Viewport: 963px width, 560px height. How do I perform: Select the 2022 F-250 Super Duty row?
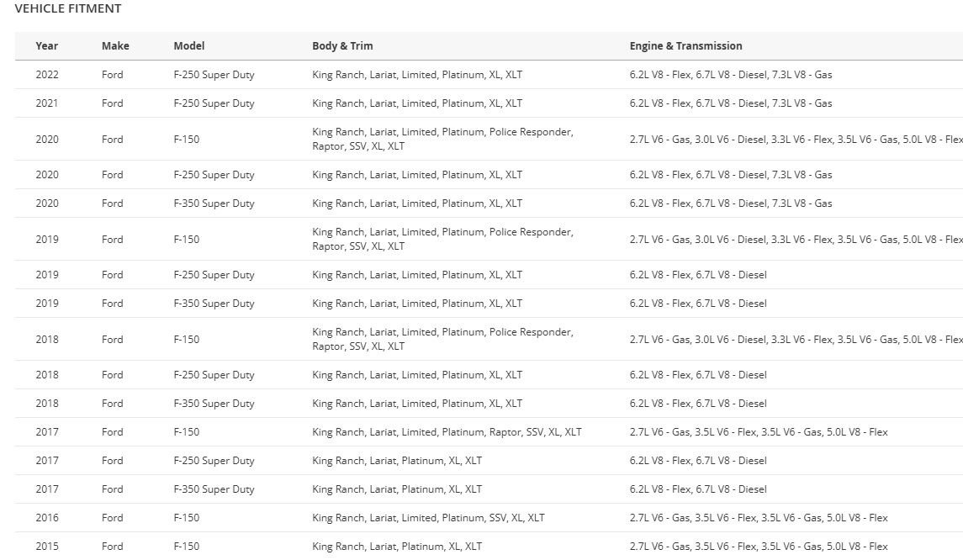pyautogui.click(x=489, y=75)
